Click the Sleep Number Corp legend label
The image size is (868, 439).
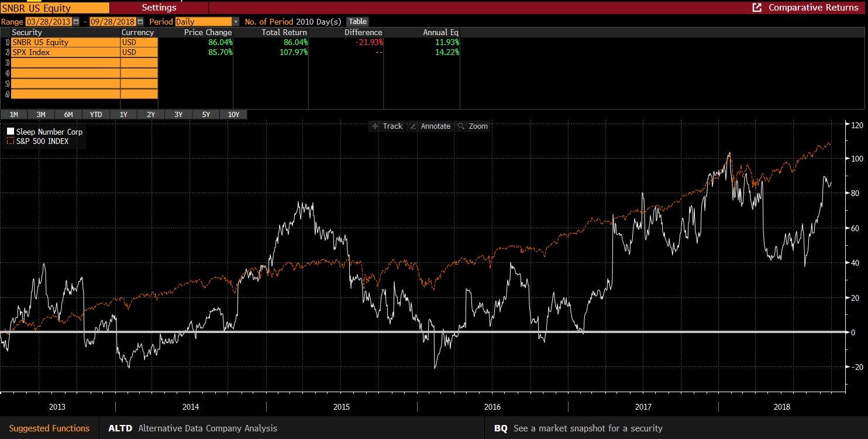pyautogui.click(x=49, y=132)
